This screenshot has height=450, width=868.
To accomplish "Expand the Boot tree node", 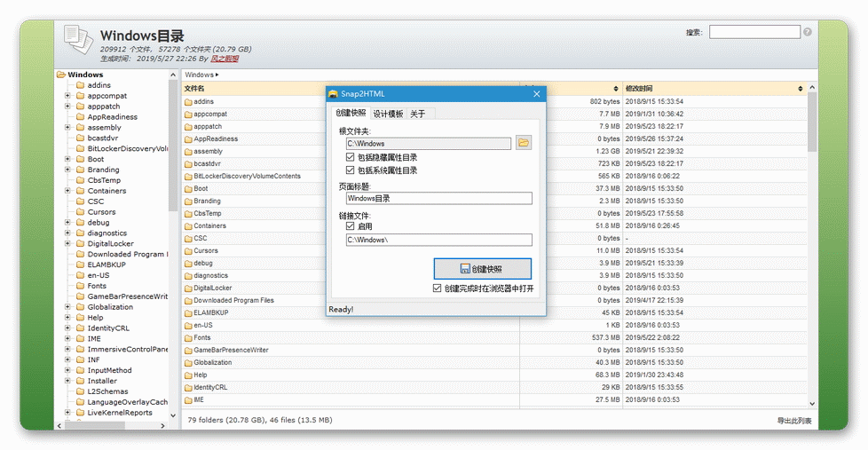I will (67, 159).
